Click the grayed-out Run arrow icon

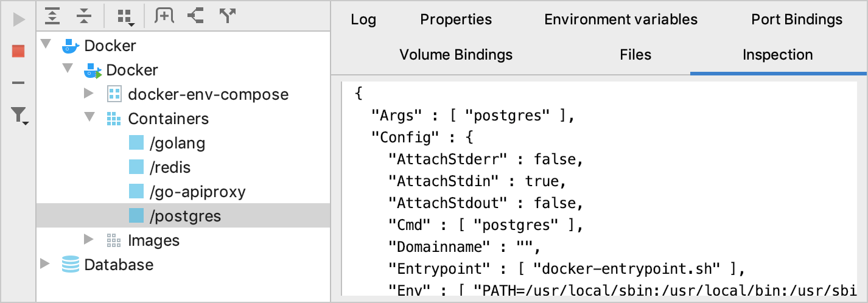pyautogui.click(x=18, y=19)
